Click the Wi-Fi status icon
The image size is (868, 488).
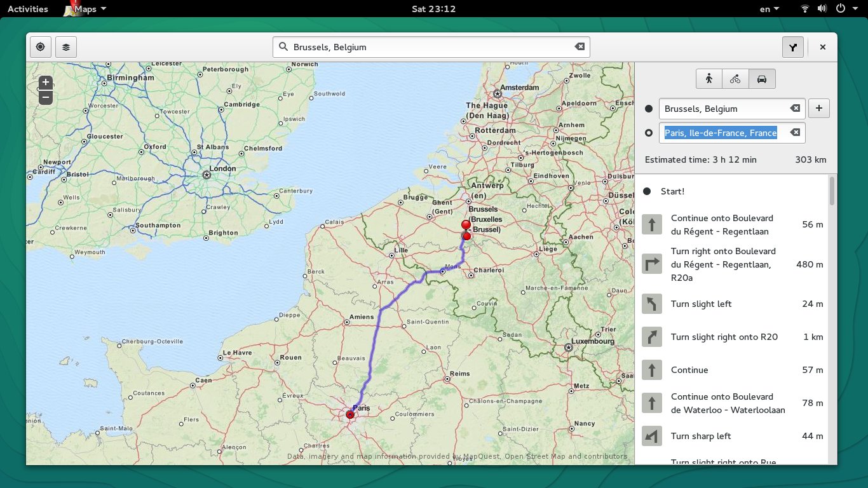[805, 9]
